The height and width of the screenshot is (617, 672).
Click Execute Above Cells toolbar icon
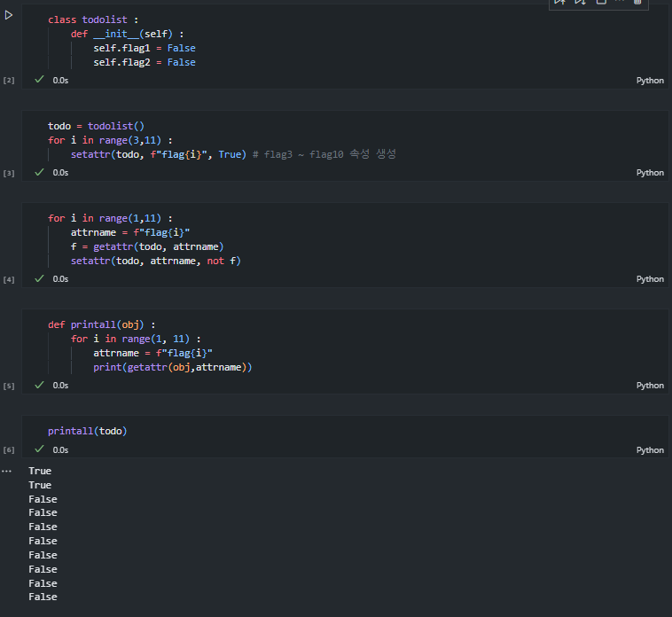[x=559, y=2]
